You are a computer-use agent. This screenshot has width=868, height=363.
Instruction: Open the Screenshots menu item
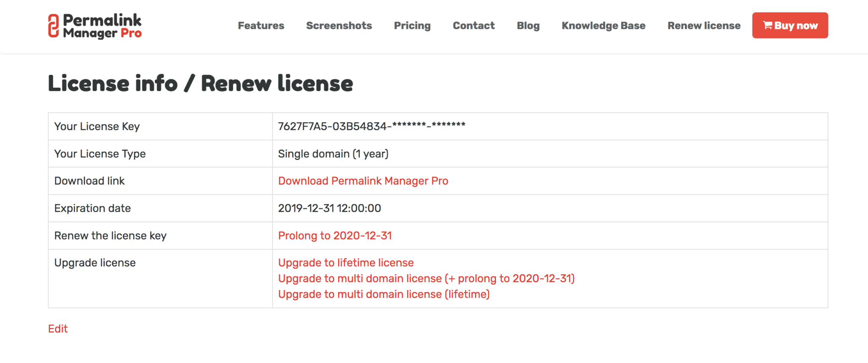pyautogui.click(x=339, y=25)
